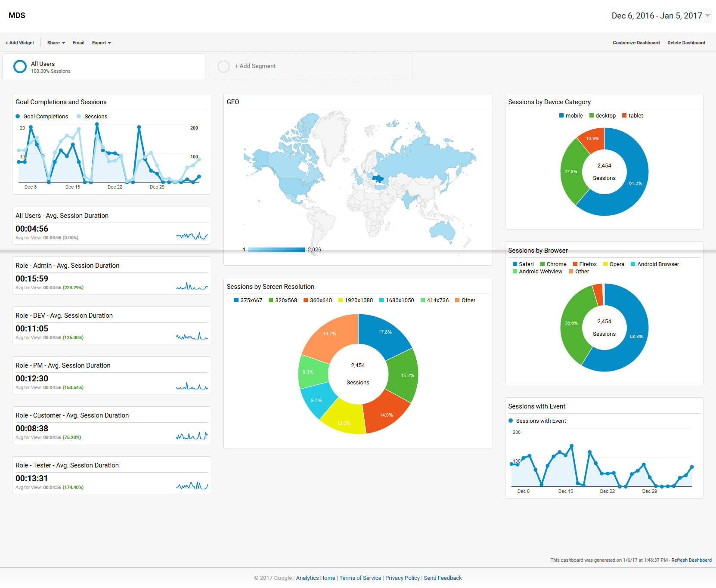Click the 27.8% desktop donut slice
The height and width of the screenshot is (588, 716).
point(572,171)
